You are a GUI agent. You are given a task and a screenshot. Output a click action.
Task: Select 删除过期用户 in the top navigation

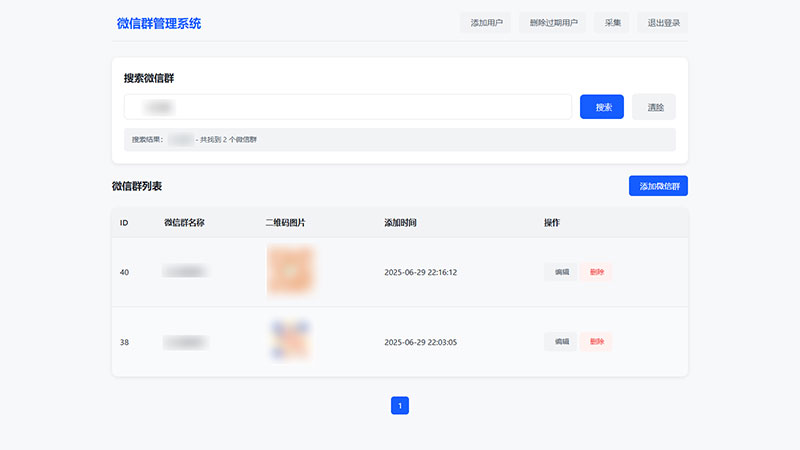point(553,23)
